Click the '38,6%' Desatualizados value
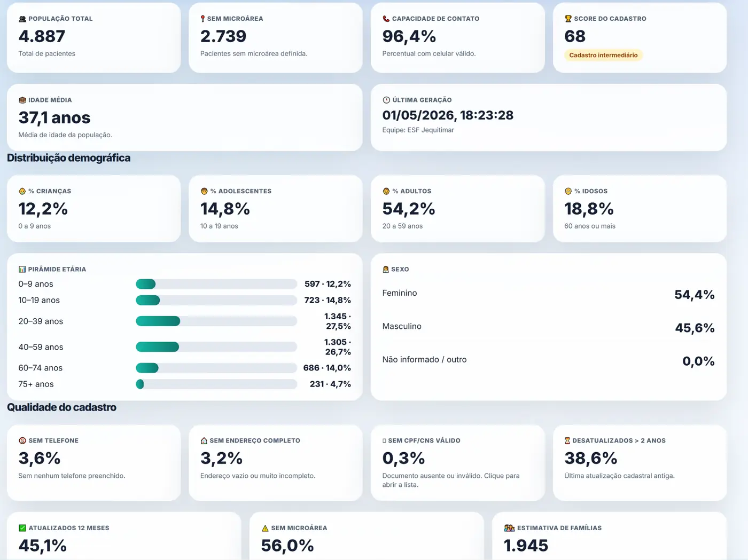The height and width of the screenshot is (560, 748). [x=591, y=459]
